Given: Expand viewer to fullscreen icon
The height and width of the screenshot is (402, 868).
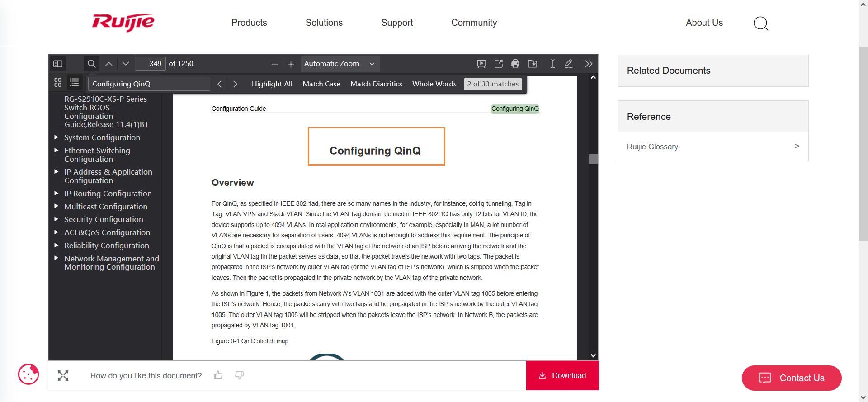Looking at the screenshot, I should (63, 375).
